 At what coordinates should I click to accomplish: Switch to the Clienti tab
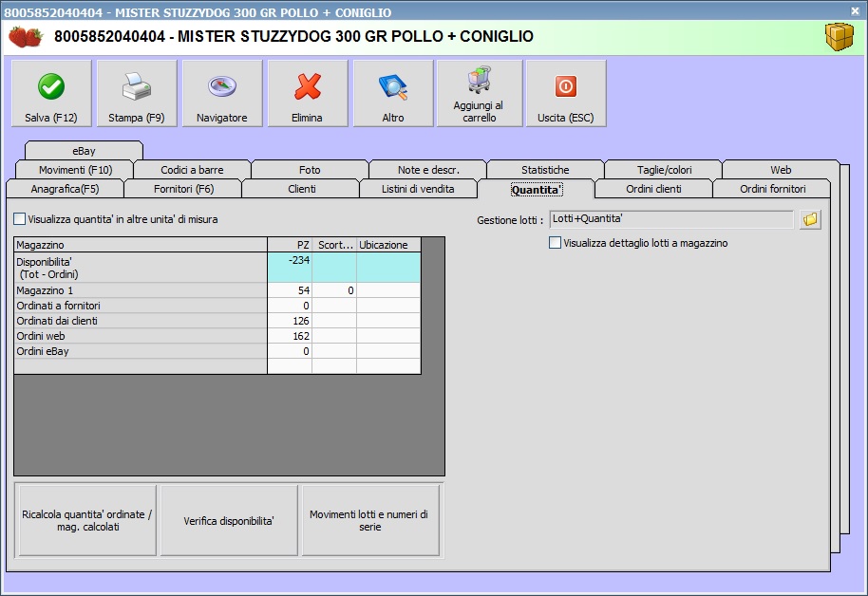302,189
